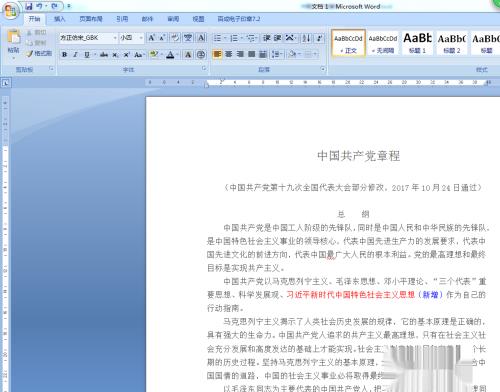This screenshot has height=392, width=500.
Task: Apply the 标题 1 style
Action: click(x=417, y=43)
